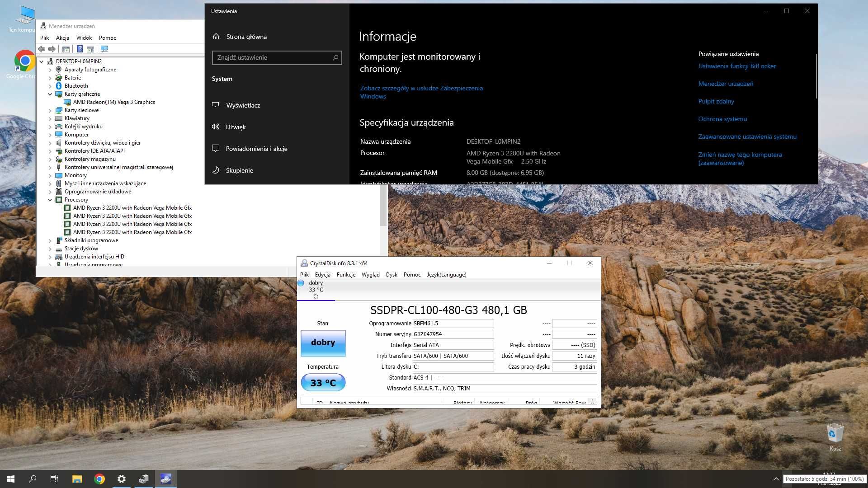Click the Wyświetlacz display icon in Settings sidebar
Screen dimensions: 868x488
[216, 105]
